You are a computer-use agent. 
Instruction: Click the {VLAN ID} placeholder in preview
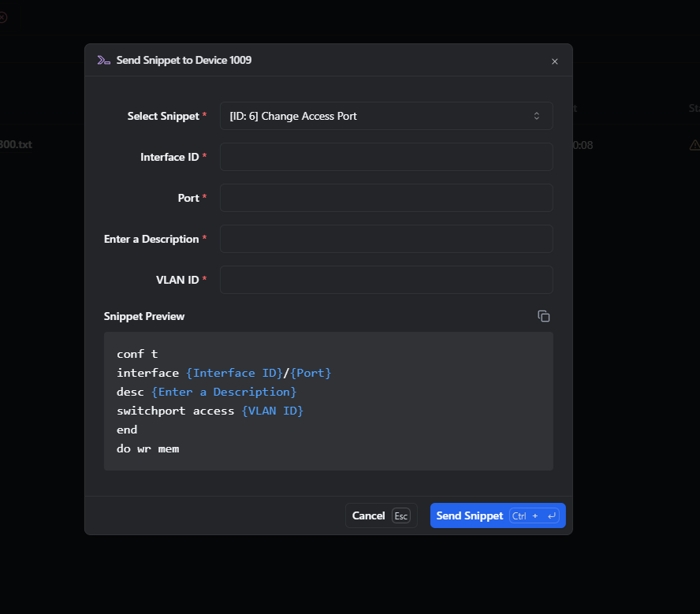pyautogui.click(x=272, y=411)
